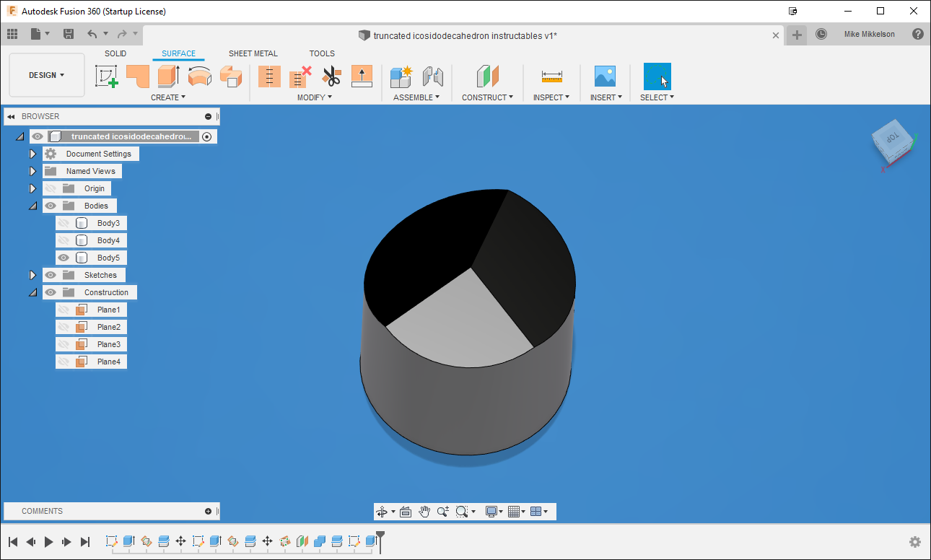The height and width of the screenshot is (560, 931).
Task: Click the Orbit tool in navigation bar
Action: (x=383, y=511)
